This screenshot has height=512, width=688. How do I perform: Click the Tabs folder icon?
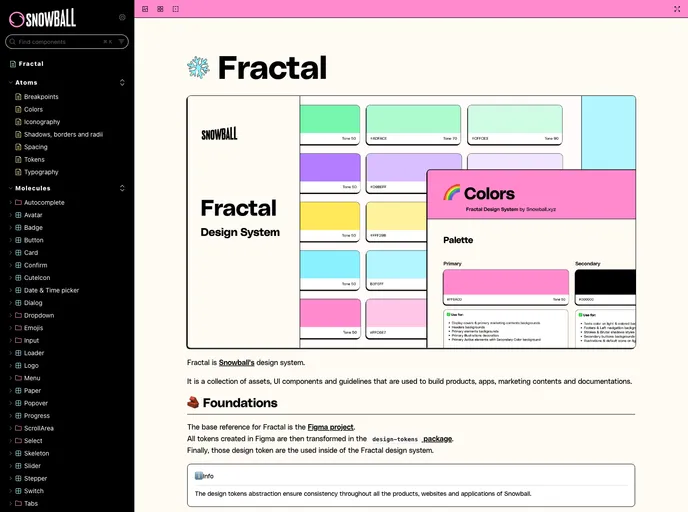click(x=18, y=503)
